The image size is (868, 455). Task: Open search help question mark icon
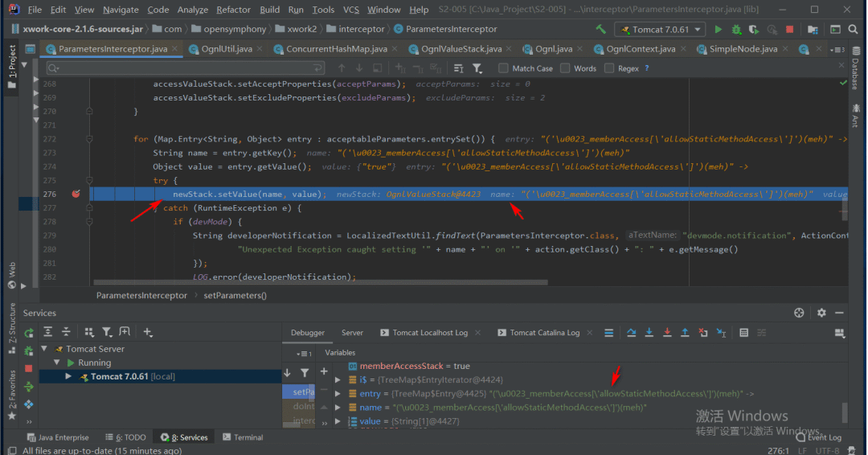point(646,68)
